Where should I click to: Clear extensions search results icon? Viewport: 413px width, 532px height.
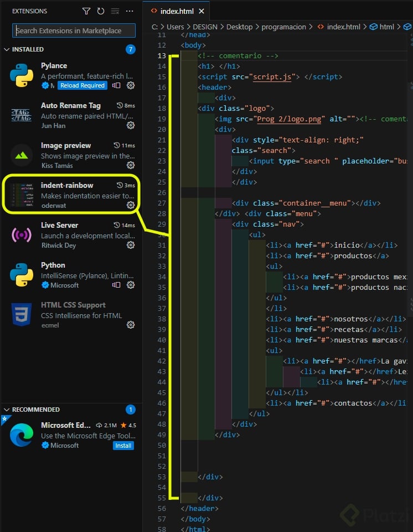click(x=115, y=11)
